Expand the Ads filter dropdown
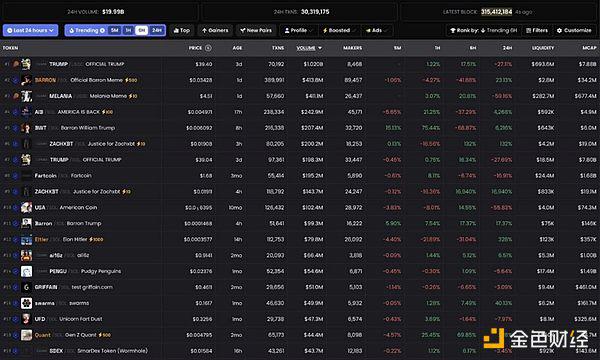This screenshot has width=600, height=360. pos(377,30)
